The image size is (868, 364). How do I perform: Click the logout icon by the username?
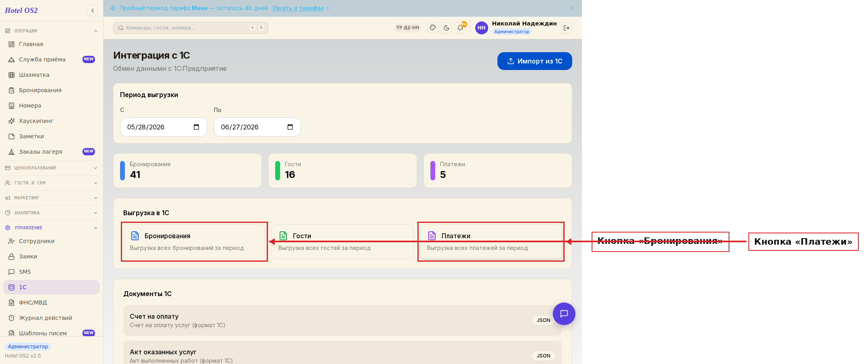coord(567,28)
